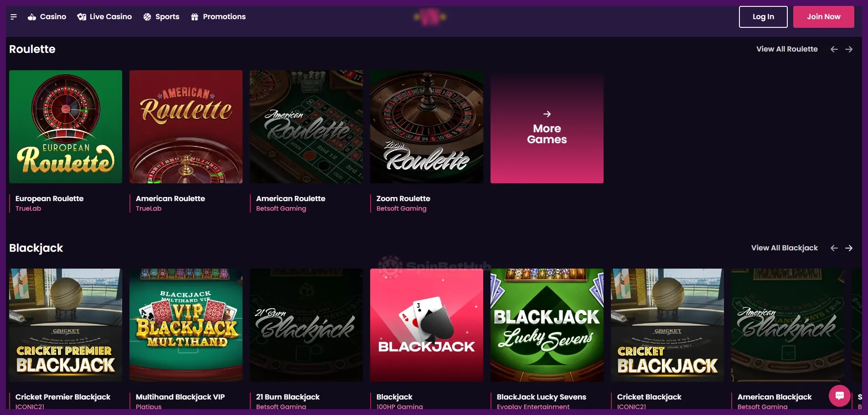Click the Join Now button
The width and height of the screenshot is (868, 415).
point(824,17)
